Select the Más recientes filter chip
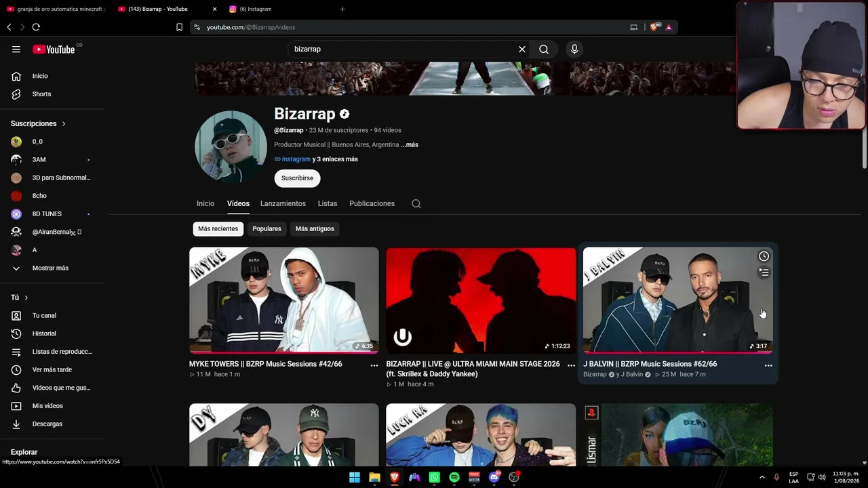Image resolution: width=868 pixels, height=488 pixels. coord(218,229)
